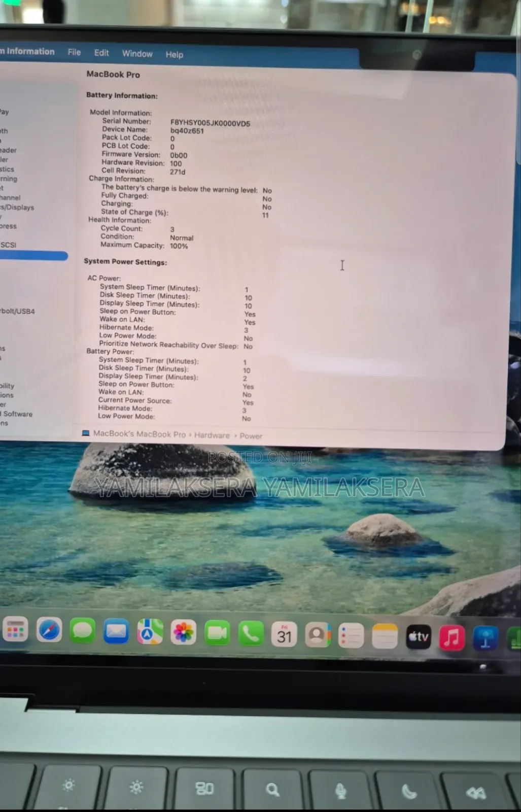Open the System Information app menu
This screenshot has height=812, width=521.
point(27,51)
